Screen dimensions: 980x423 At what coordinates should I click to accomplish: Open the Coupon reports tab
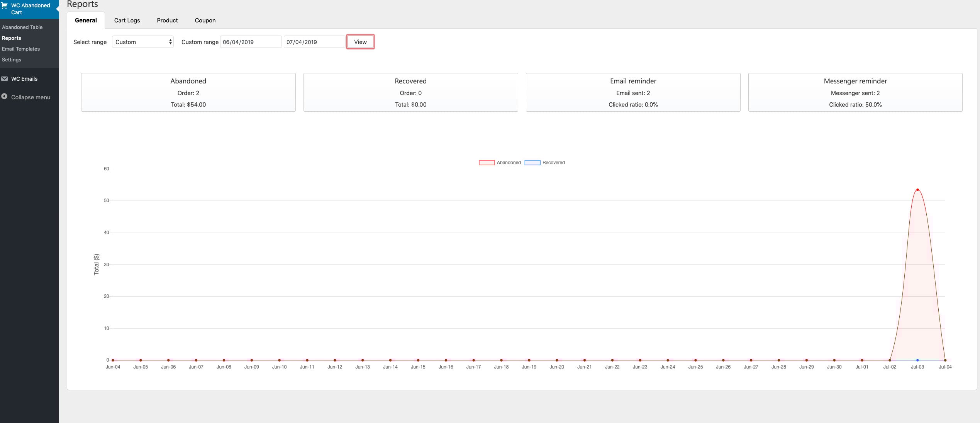[205, 20]
